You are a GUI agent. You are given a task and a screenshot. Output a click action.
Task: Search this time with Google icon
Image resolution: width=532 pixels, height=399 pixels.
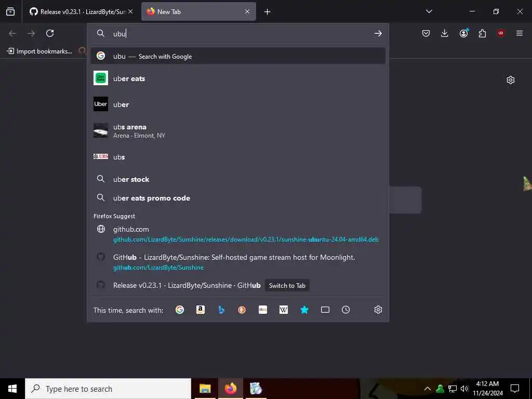[x=179, y=310]
